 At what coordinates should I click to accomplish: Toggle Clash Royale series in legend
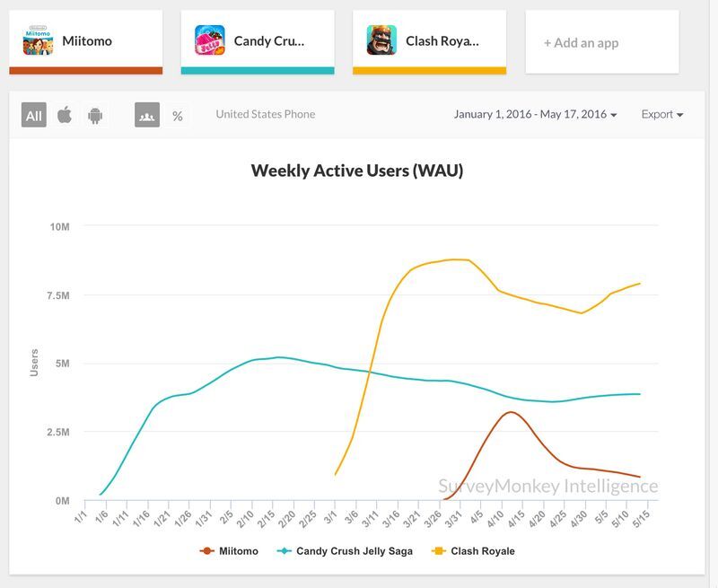473,551
